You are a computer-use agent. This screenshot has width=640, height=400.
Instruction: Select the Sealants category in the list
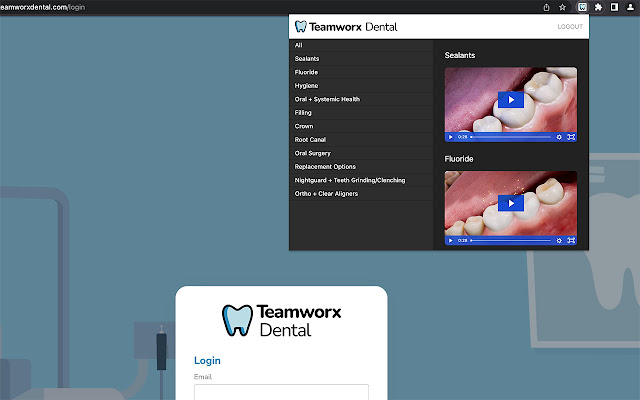tap(361, 58)
